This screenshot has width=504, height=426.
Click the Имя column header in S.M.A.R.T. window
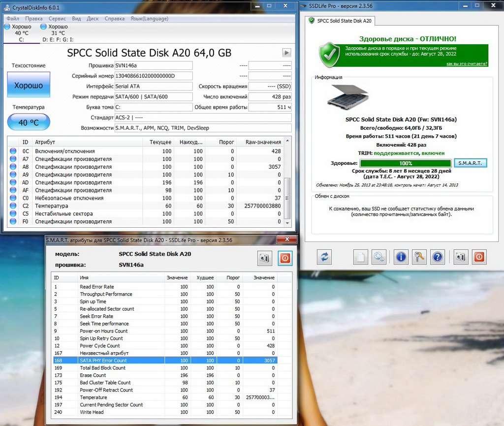click(x=121, y=277)
